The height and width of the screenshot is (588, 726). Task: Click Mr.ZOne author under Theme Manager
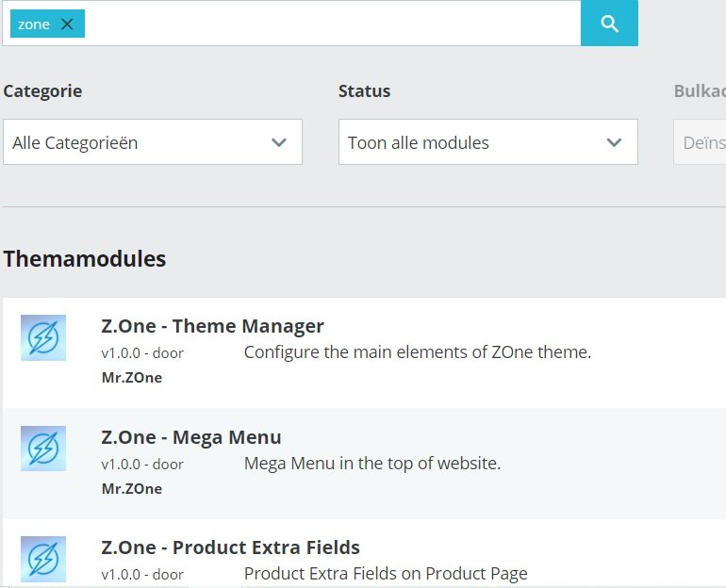(132, 378)
